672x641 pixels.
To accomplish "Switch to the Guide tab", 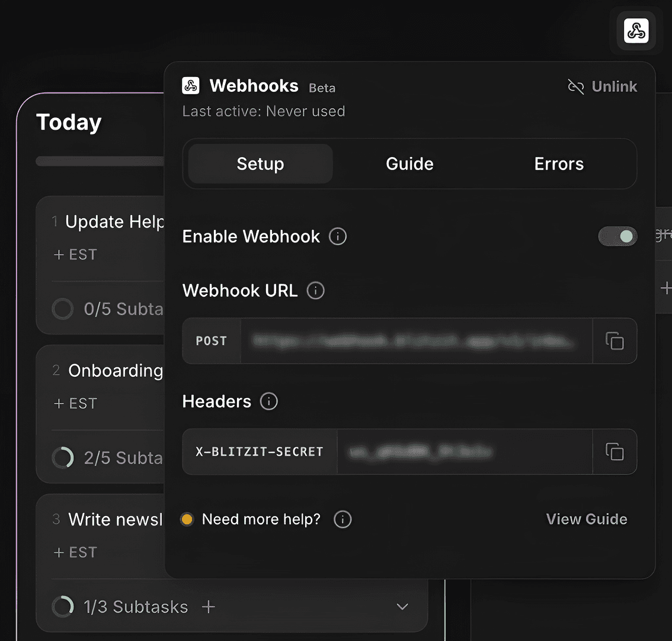I will 409,164.
